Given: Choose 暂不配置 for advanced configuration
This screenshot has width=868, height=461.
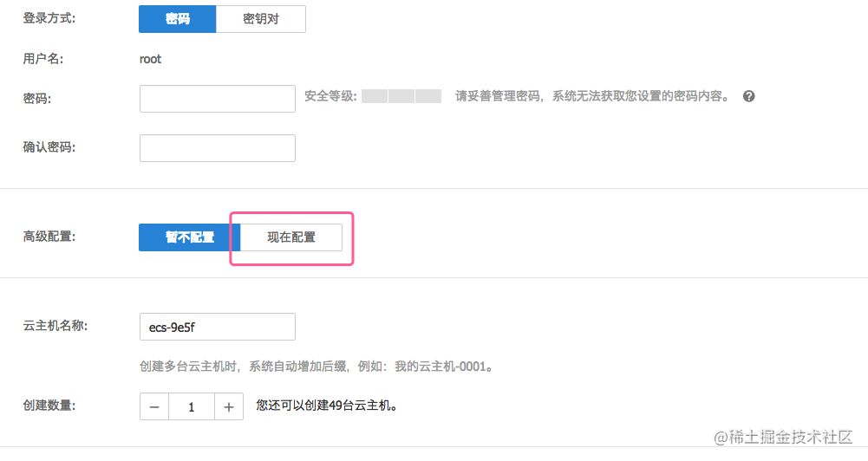Looking at the screenshot, I should click(189, 237).
